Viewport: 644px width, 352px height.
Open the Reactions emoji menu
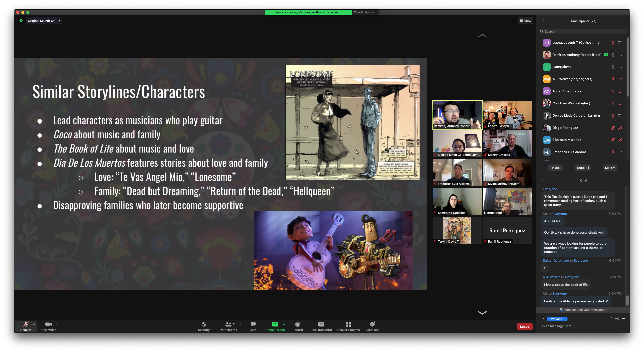point(372,326)
